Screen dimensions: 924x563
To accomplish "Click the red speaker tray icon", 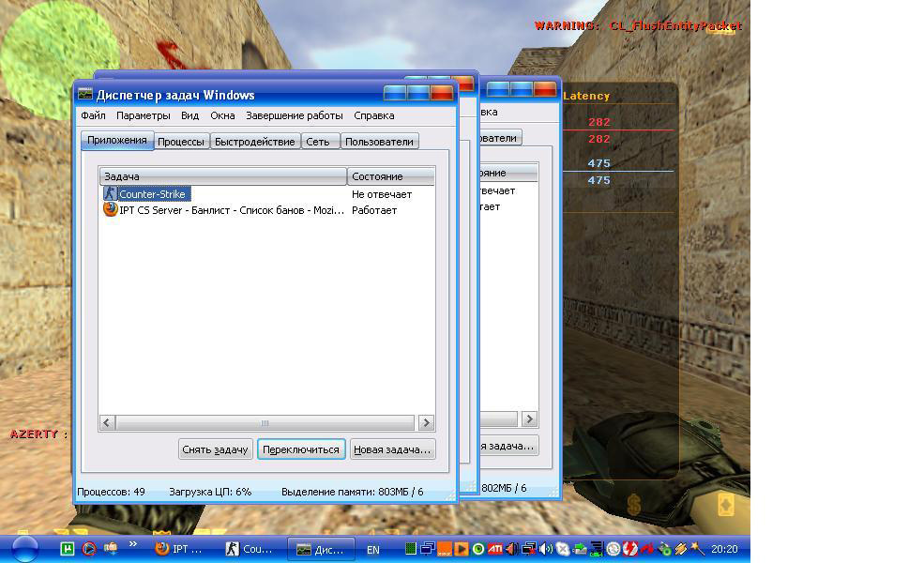I will pos(511,549).
